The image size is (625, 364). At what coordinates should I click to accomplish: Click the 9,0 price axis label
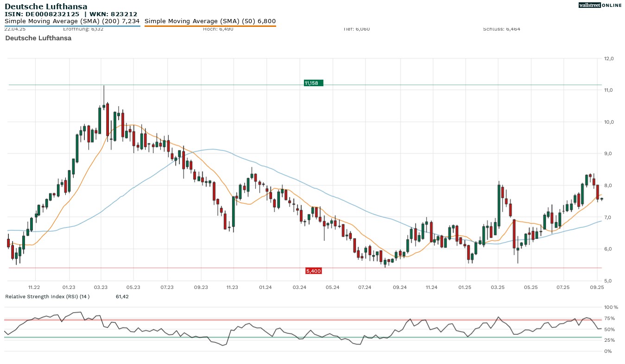609,153
